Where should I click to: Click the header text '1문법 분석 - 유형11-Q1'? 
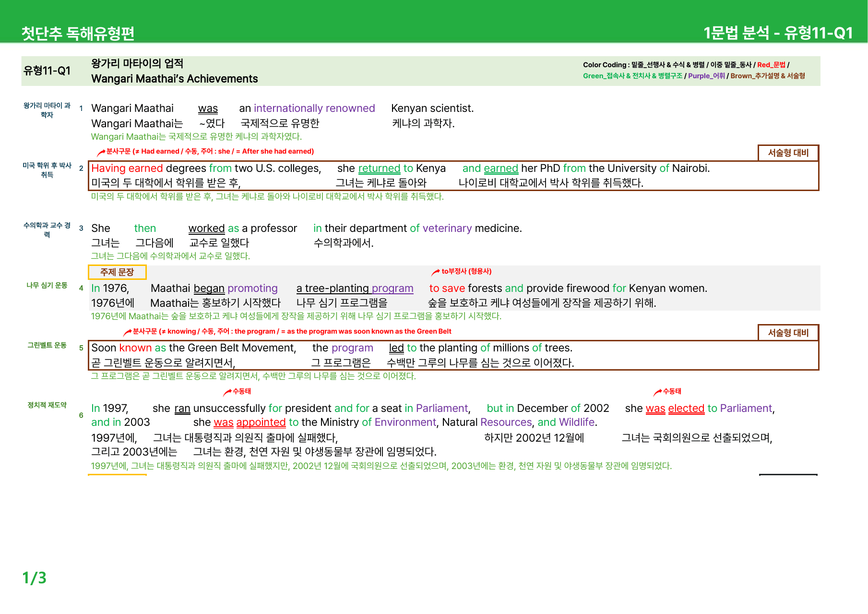778,33
